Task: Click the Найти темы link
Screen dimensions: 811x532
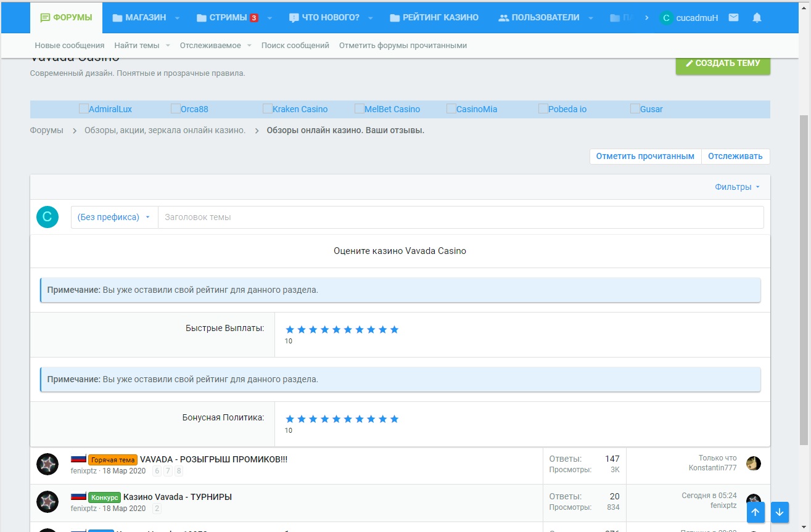Action: (x=137, y=45)
